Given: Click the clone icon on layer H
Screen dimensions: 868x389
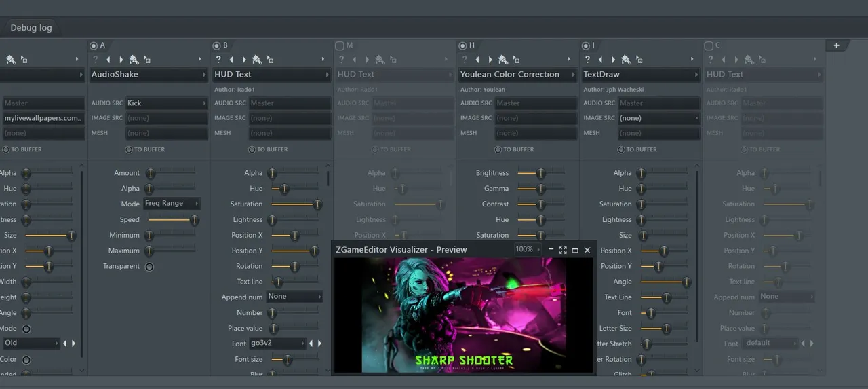Looking at the screenshot, I should pyautogui.click(x=515, y=60).
